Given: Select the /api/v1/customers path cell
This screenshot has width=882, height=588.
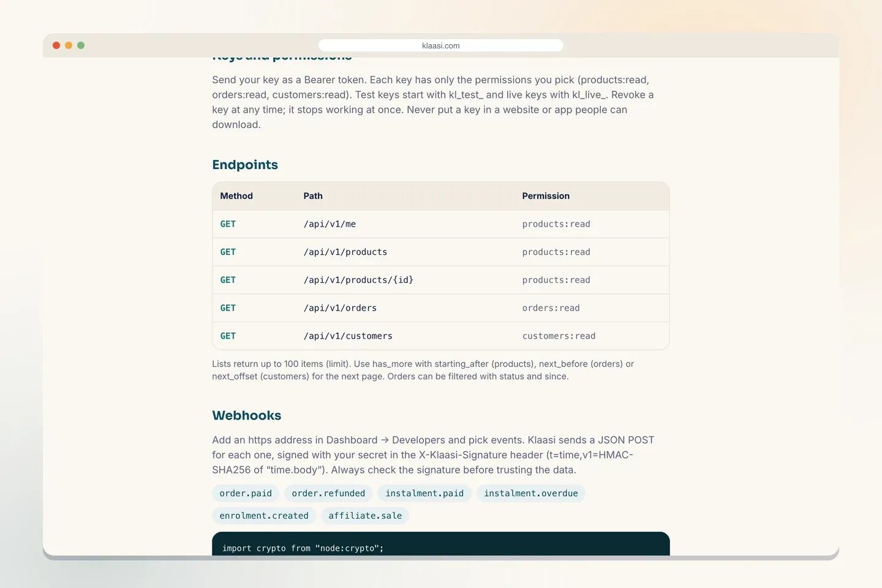Looking at the screenshot, I should tap(348, 336).
